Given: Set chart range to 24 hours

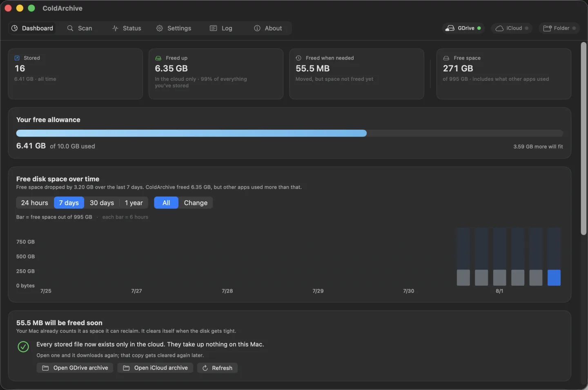Looking at the screenshot, I should pyautogui.click(x=35, y=203).
